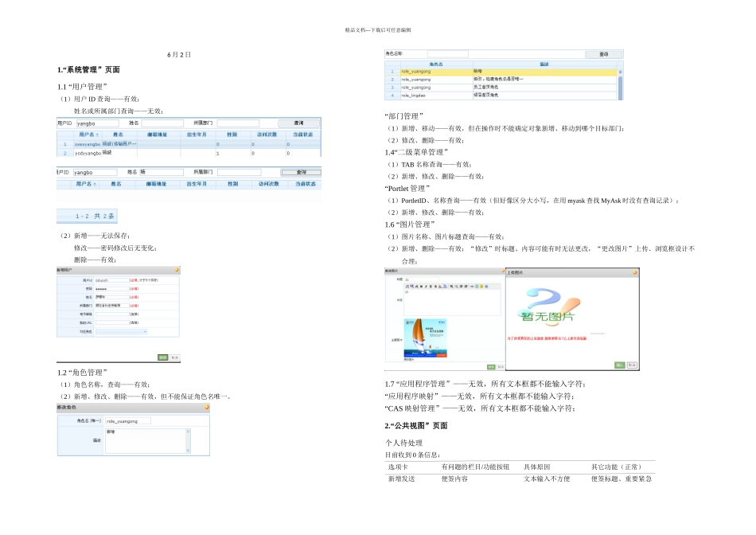Image resolution: width=756 pixels, height=535 pixels.
Task: Select the user row ycdyyangbo
Action: coord(189,153)
